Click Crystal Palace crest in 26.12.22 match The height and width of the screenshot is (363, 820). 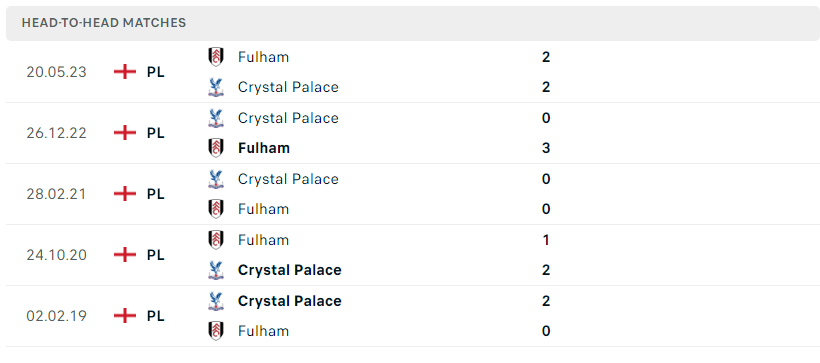[215, 118]
